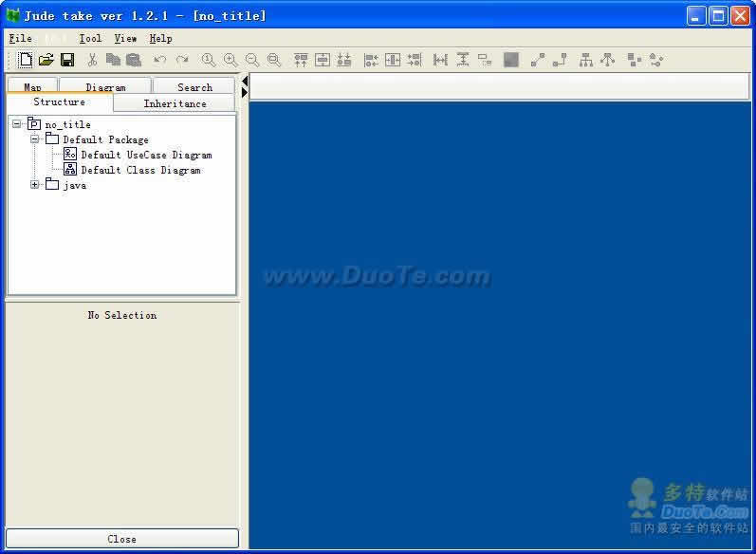Click the Cut scissors icon
This screenshot has width=756, height=554.
click(x=92, y=60)
